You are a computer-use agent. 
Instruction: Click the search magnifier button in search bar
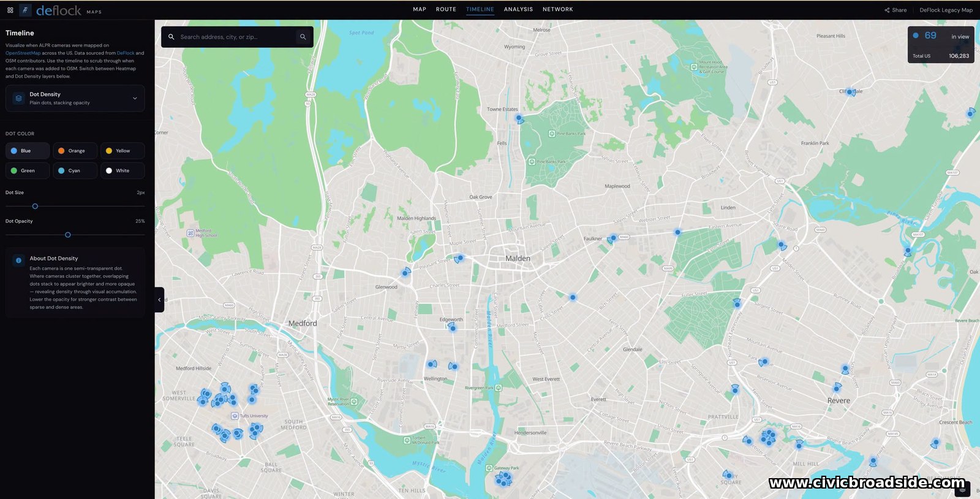(x=303, y=37)
